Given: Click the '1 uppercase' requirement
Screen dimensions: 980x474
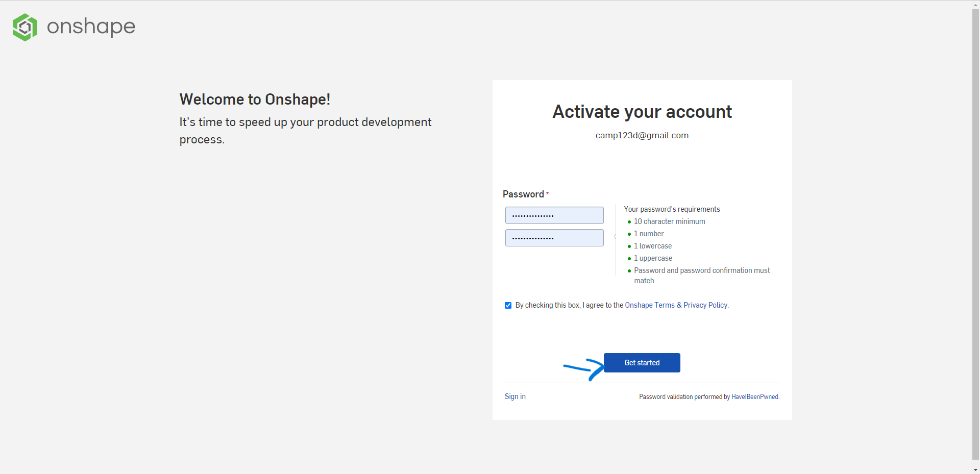Looking at the screenshot, I should [653, 258].
